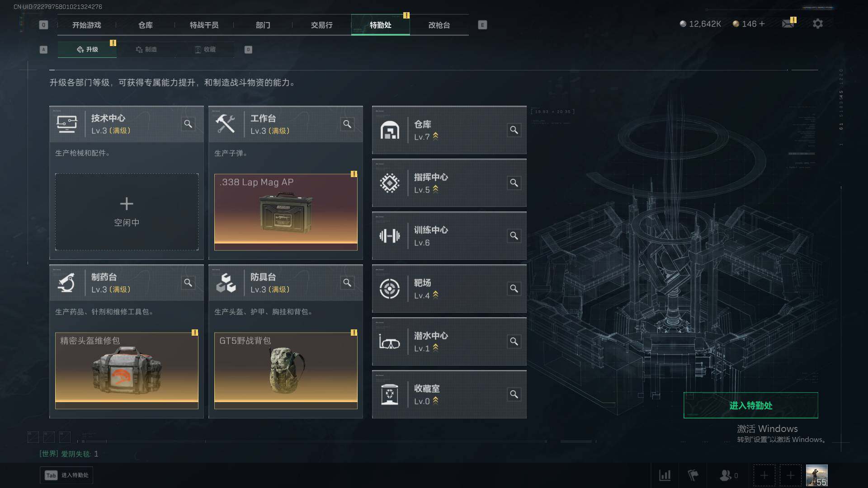
Task: Expand the 训练中心 Lv.6 row
Action: 449,236
